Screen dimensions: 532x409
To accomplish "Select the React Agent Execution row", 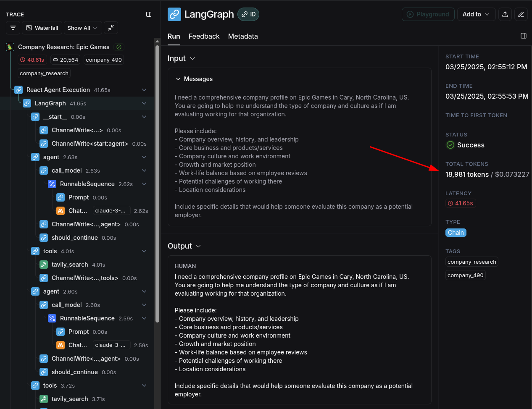I will [77, 90].
